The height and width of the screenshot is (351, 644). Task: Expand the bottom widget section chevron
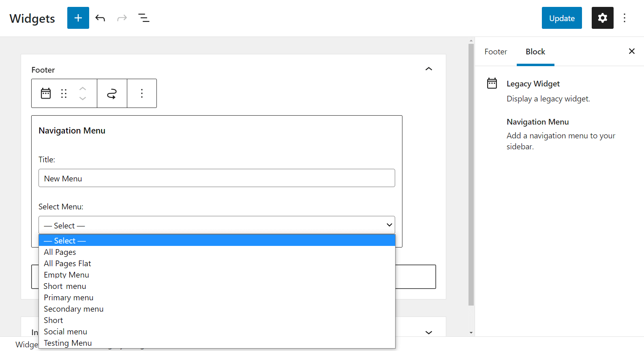[x=428, y=332]
